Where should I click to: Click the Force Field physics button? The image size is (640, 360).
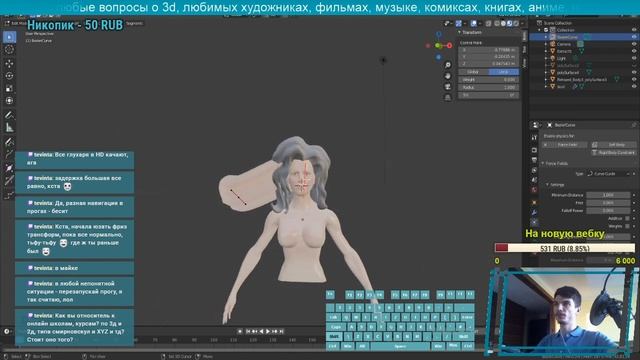[x=565, y=144]
